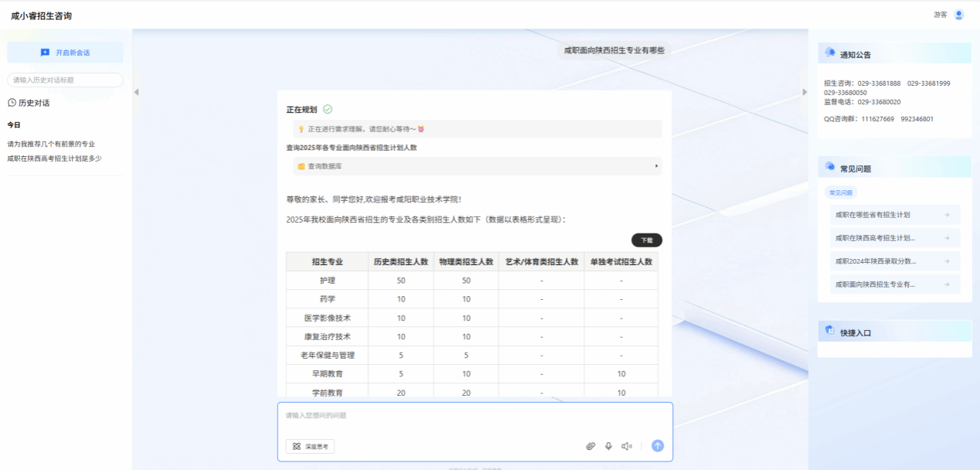This screenshot has height=470, width=980.
Task: Click the user question bubble 咸职面向陕西招生专业有哪些
Action: pos(614,50)
